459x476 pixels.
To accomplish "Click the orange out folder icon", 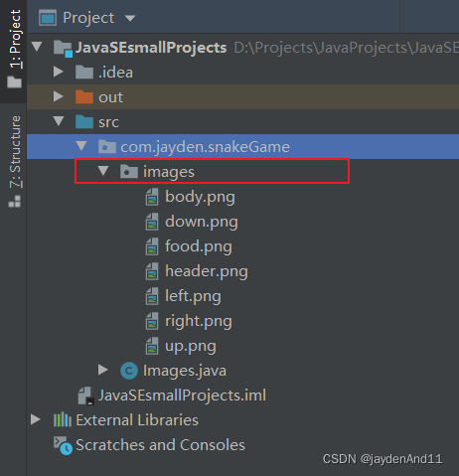I will (x=84, y=96).
